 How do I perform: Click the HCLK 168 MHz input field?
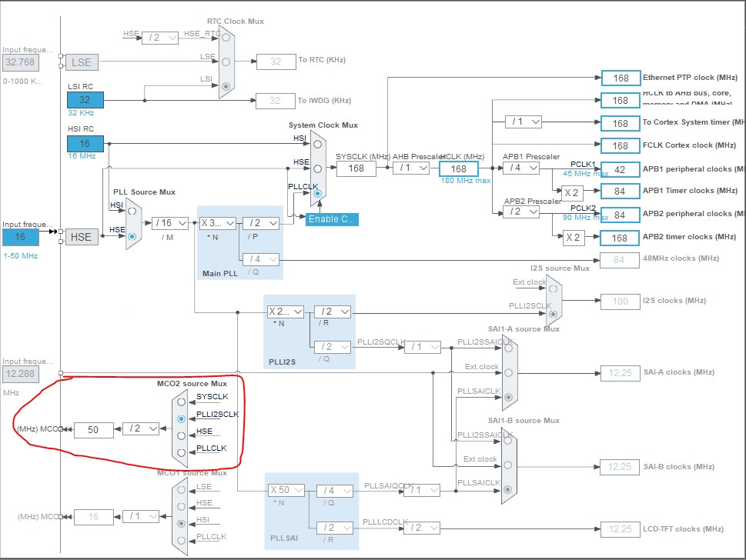click(x=459, y=168)
